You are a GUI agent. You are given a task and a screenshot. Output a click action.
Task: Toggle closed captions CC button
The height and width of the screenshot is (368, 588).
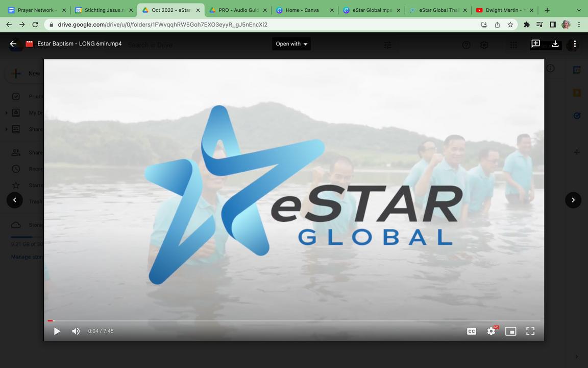click(472, 331)
